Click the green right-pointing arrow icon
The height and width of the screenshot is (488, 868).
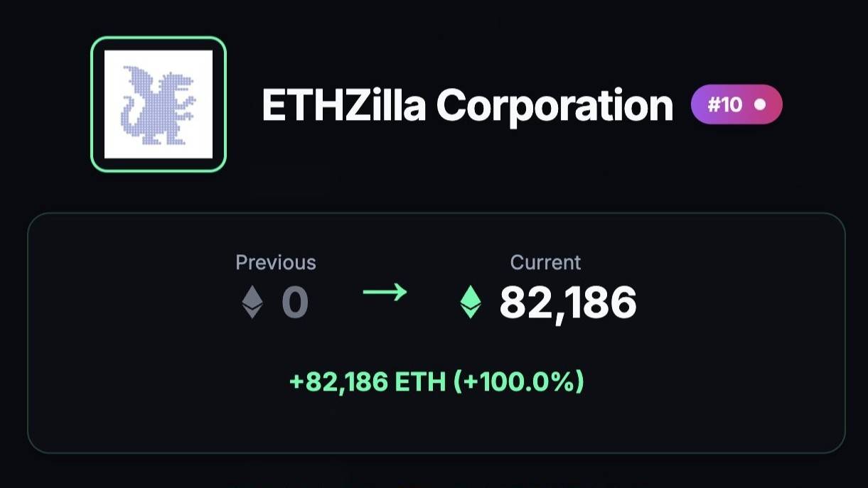click(x=385, y=292)
